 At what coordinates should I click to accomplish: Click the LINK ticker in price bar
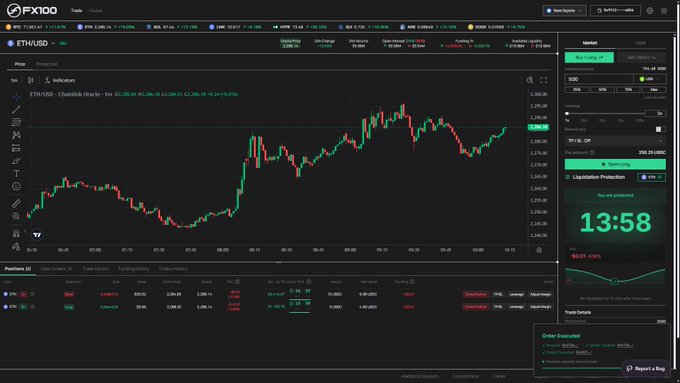point(235,27)
